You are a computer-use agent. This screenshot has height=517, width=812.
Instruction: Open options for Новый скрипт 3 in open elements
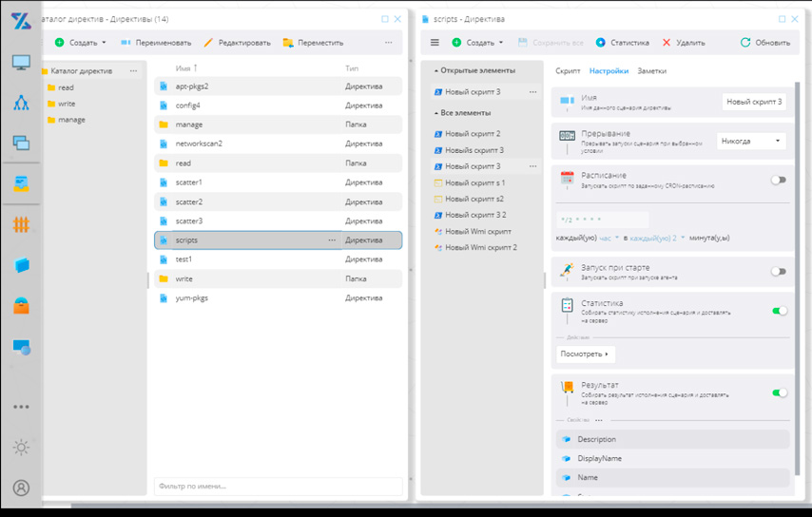pos(532,91)
